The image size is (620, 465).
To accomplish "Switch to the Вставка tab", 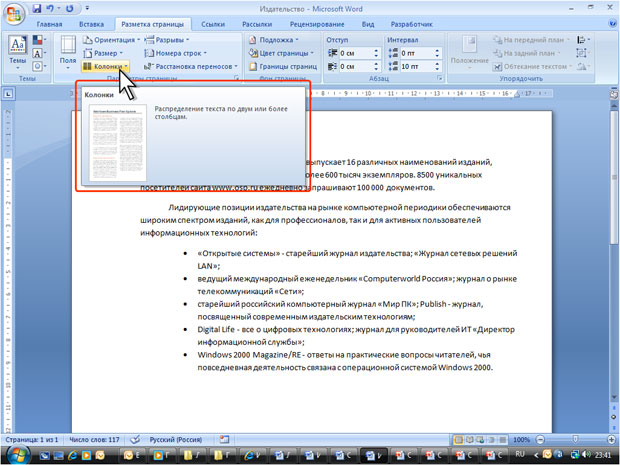I will 91,24.
